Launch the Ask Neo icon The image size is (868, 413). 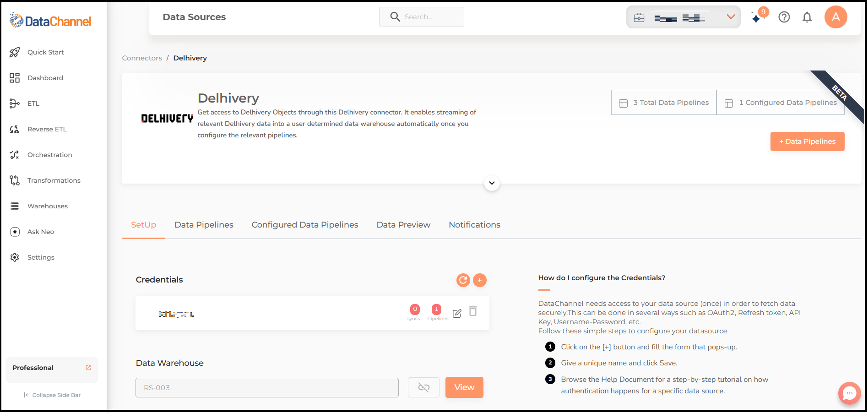(15, 232)
